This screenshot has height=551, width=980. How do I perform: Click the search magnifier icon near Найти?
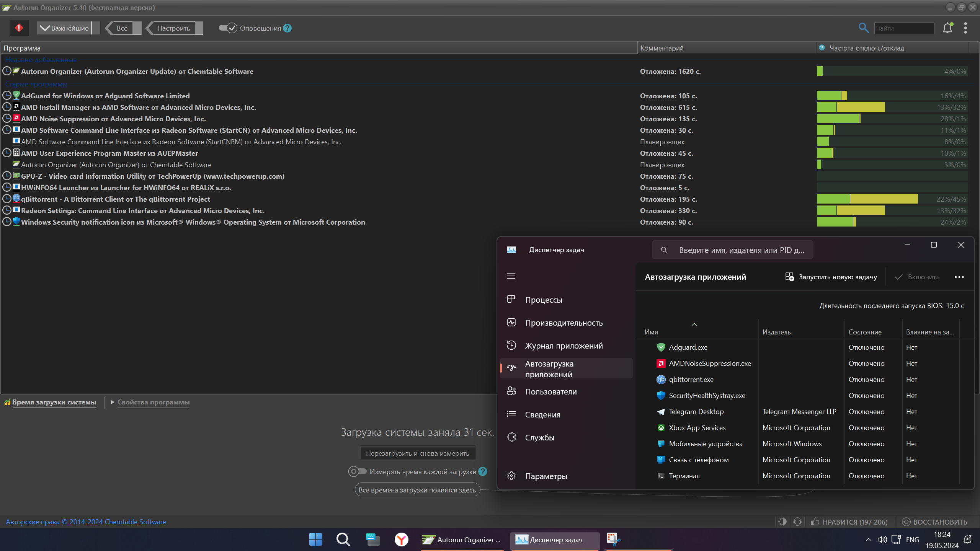(x=864, y=28)
